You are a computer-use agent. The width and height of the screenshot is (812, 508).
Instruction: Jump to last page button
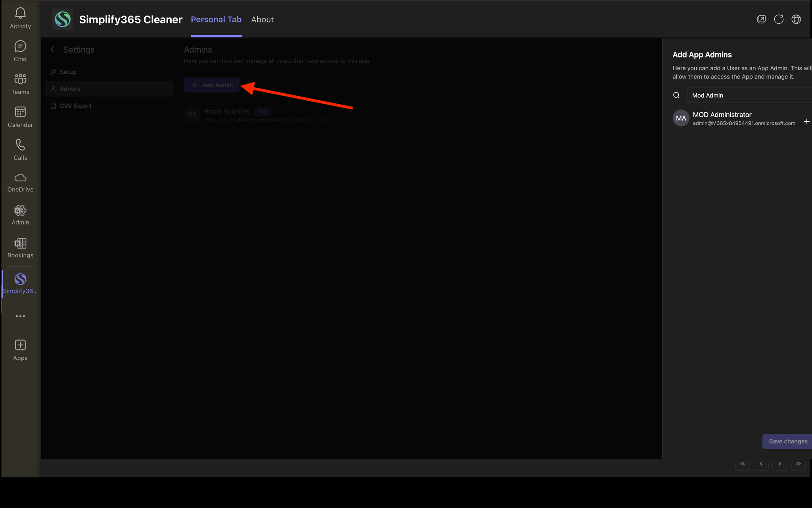pos(799,464)
